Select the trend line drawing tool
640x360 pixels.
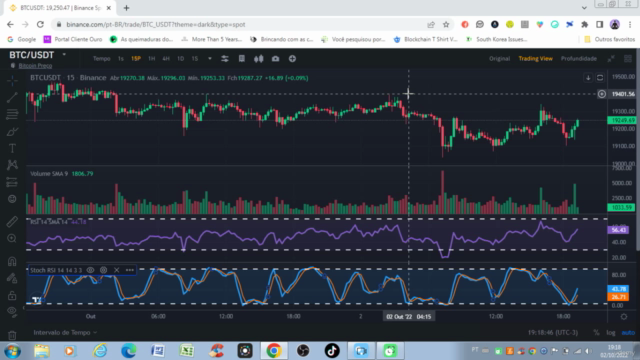coord(12,98)
